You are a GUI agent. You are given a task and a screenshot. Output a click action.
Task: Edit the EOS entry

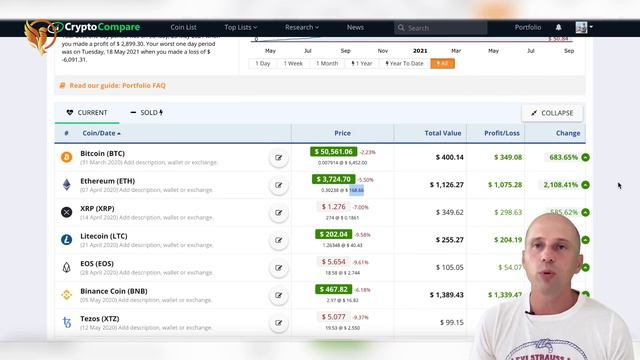point(279,268)
